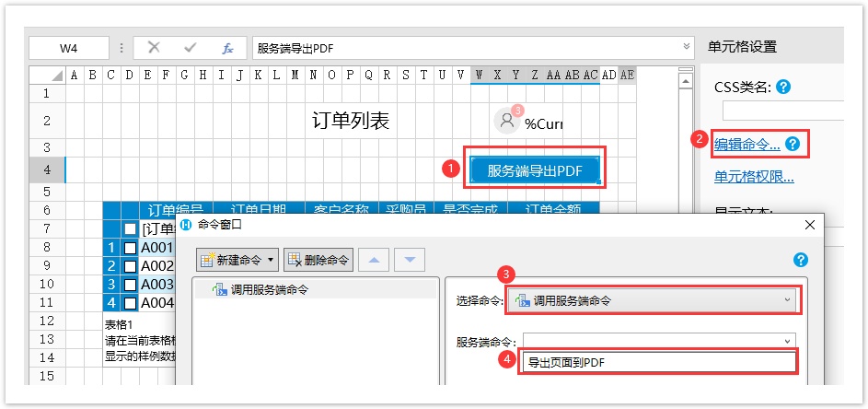The image size is (868, 409).
Task: Check the box for order A004
Action: tap(130, 303)
